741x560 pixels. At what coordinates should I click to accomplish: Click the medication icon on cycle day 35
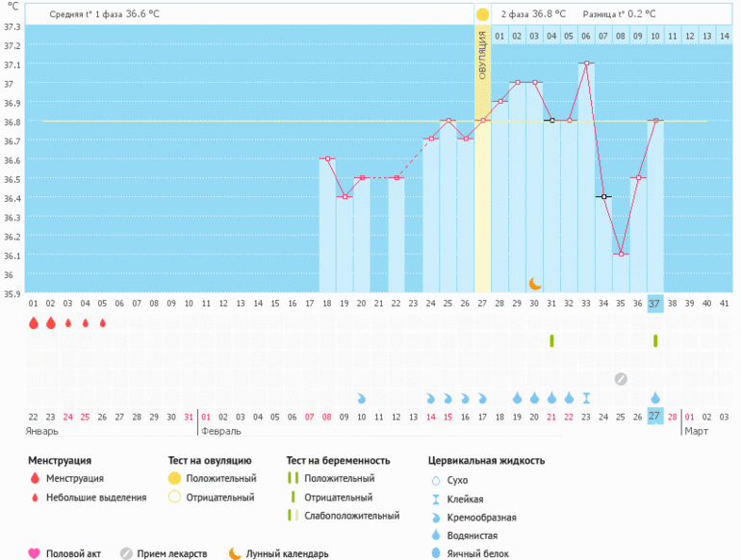tap(621, 378)
